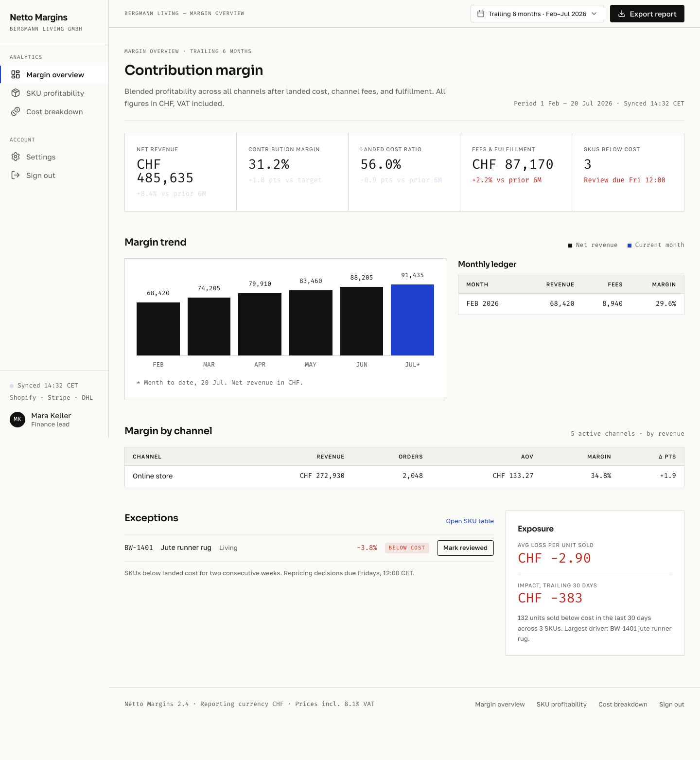Viewport: 700px width, 760px height.
Task: Click the ledger REVENUE column header
Action: 560,284
